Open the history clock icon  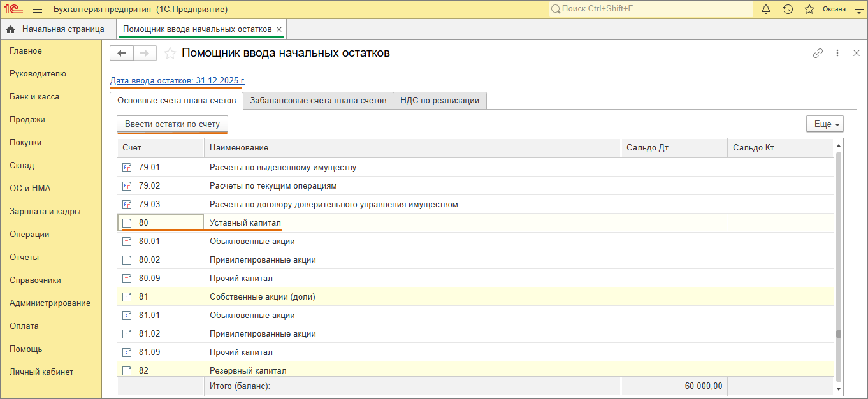point(788,10)
